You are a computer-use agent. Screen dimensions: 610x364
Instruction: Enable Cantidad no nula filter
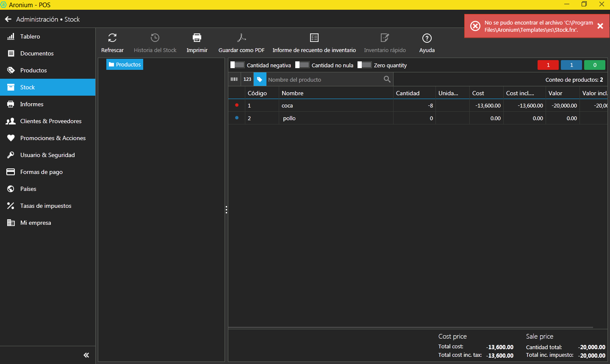click(302, 65)
